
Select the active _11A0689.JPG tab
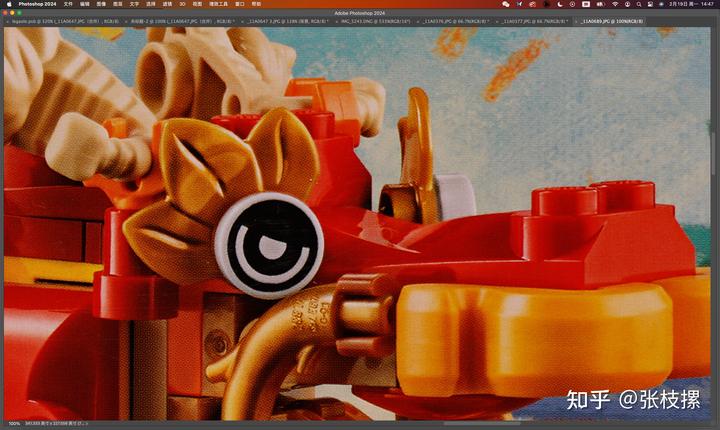(x=611, y=21)
